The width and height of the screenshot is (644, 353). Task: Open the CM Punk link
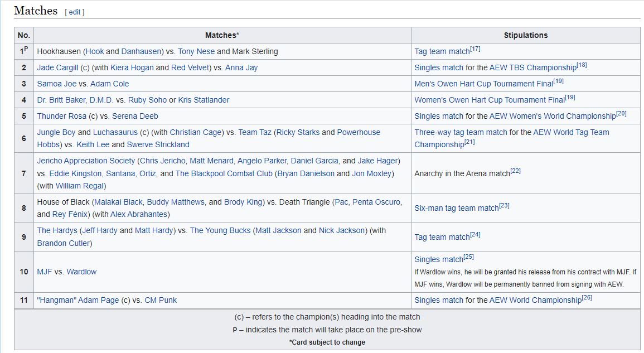tap(161, 300)
